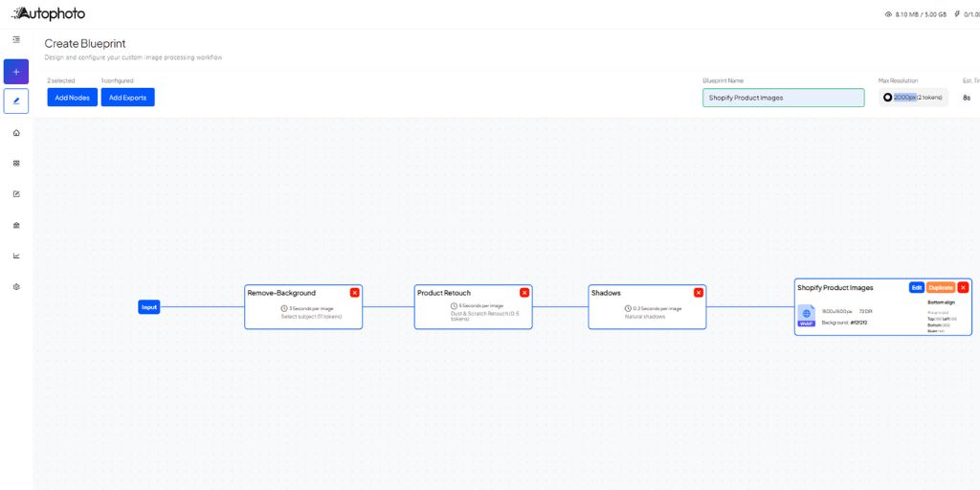This screenshot has width=980, height=490.
Task: Click the Input node
Action: coord(148,307)
